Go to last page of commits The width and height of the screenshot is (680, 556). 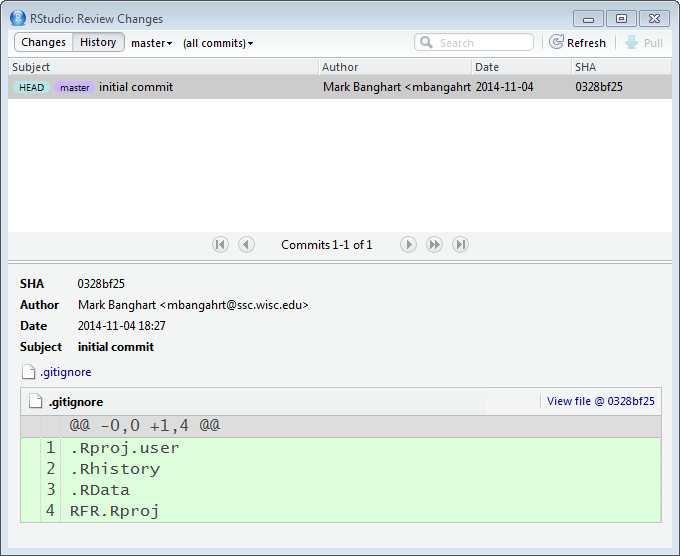(x=460, y=245)
